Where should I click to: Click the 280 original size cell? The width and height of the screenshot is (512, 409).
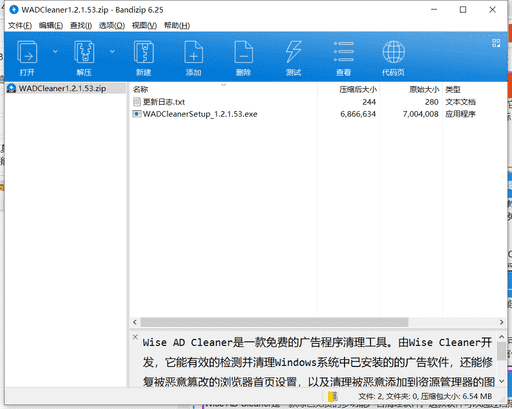click(431, 102)
